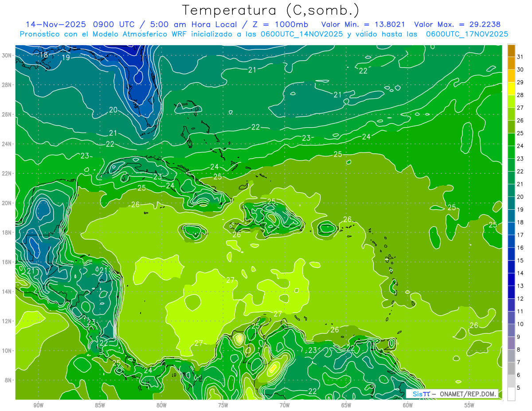
Task: Click the legend value 31 label
Action: (520, 56)
